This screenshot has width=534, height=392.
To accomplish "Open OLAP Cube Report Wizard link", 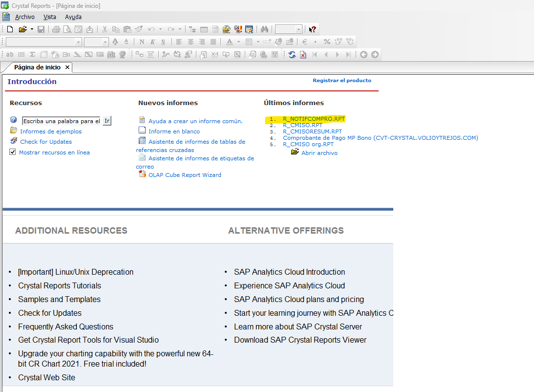I will click(185, 175).
